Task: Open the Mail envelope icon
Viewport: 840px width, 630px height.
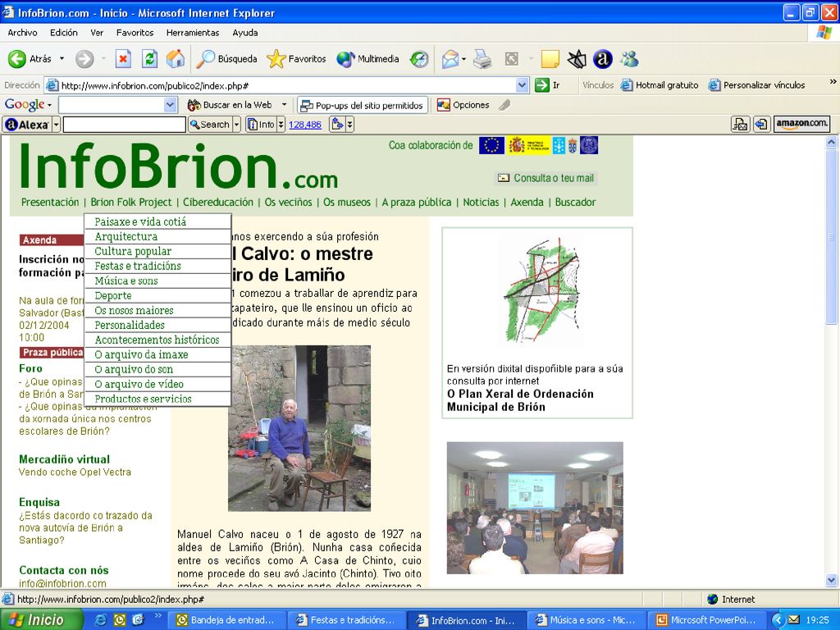Action: [450, 59]
